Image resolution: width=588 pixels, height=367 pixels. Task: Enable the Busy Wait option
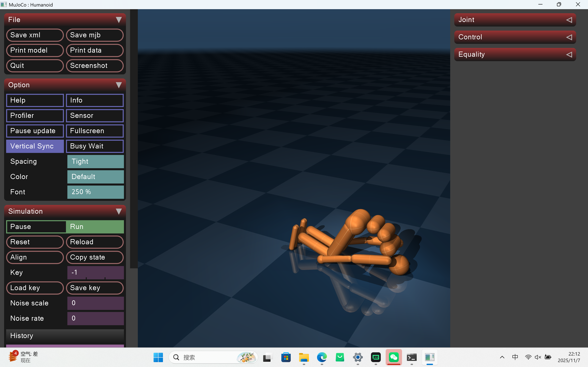(95, 146)
